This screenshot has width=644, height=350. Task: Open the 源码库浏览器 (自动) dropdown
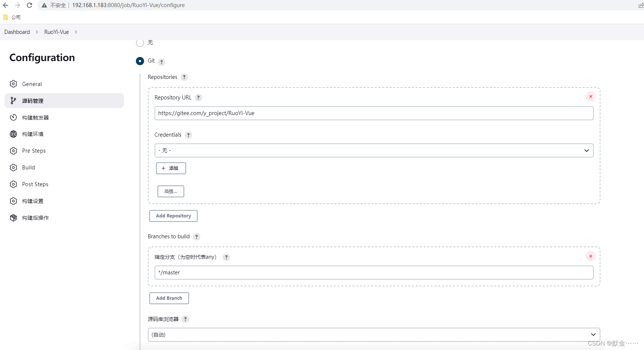[x=374, y=335]
